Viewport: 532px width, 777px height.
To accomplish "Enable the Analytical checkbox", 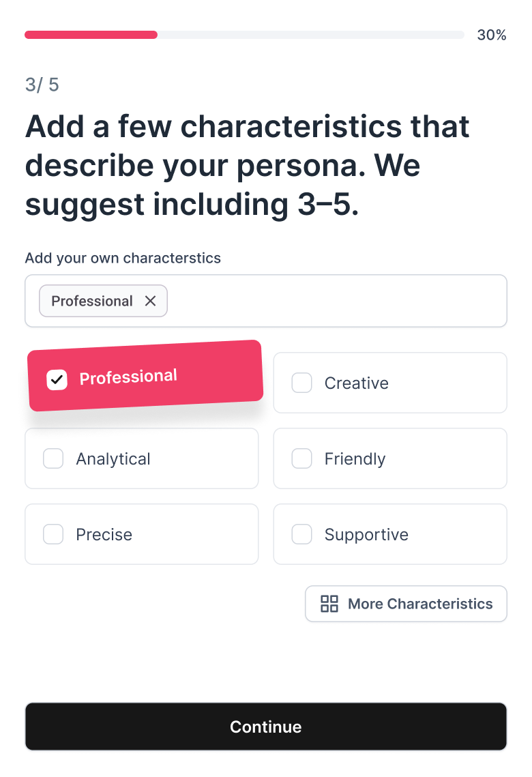I will [53, 458].
